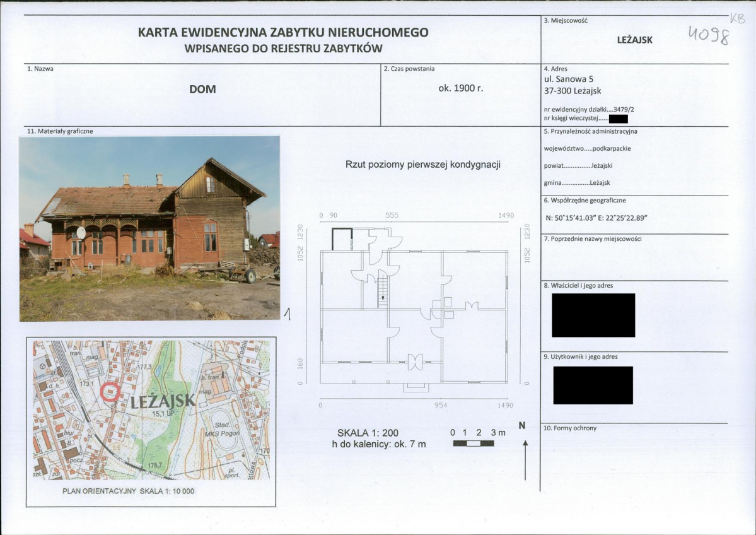
Task: Click label '9. Użytkownik i jego adres'
Action: (x=581, y=357)
